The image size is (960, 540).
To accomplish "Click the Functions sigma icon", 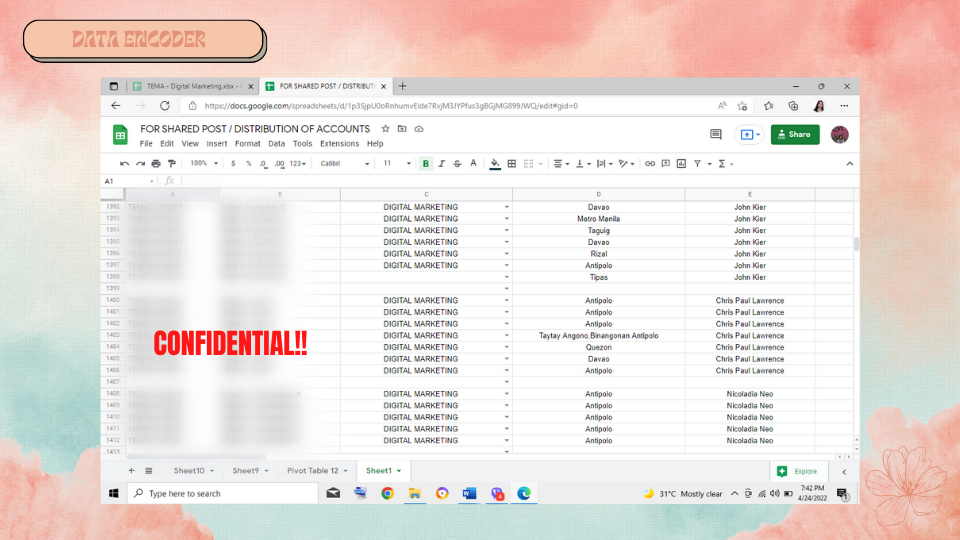I will click(x=722, y=163).
